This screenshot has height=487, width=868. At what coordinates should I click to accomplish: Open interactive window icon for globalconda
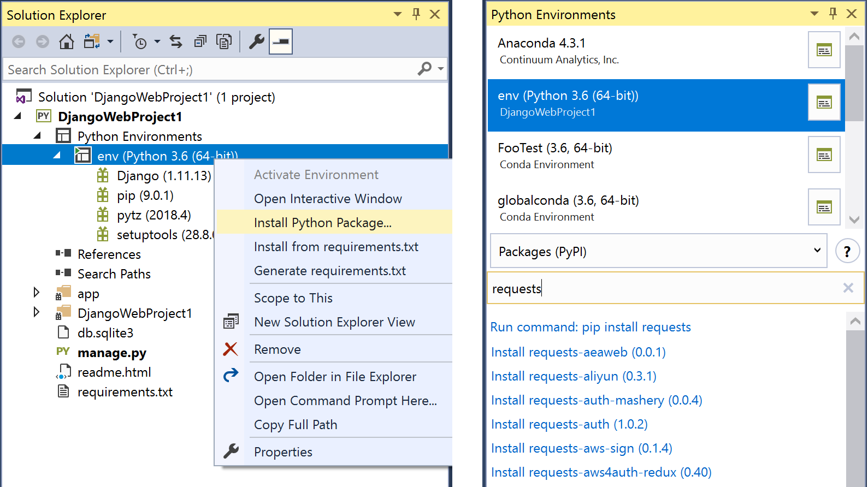tap(824, 207)
